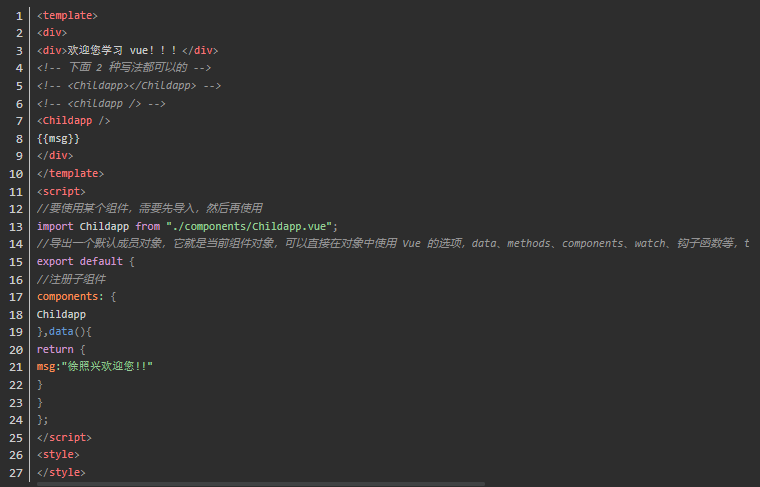The height and width of the screenshot is (487, 760).
Task: Click the 'export default' statement on line 15
Action: [80, 262]
